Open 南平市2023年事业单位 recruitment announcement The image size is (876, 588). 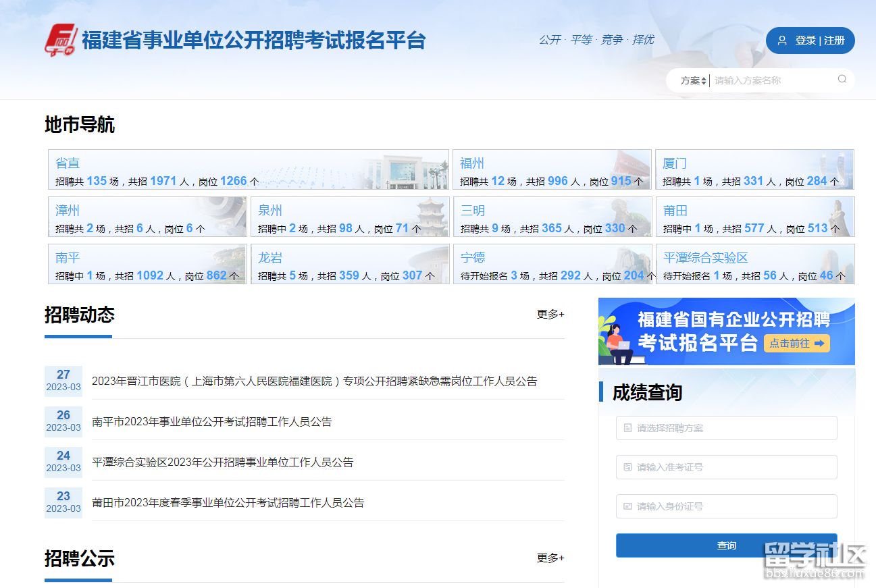(x=211, y=422)
